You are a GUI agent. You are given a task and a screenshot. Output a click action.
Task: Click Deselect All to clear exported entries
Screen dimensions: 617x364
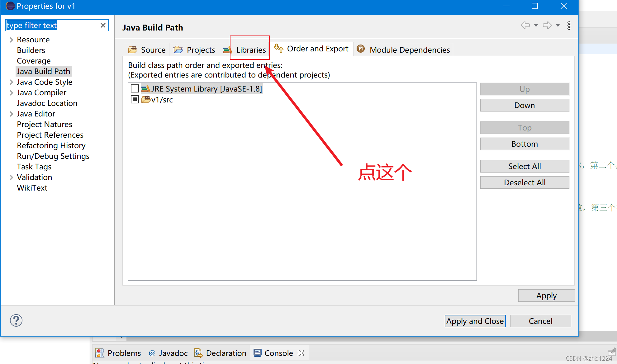[524, 182]
